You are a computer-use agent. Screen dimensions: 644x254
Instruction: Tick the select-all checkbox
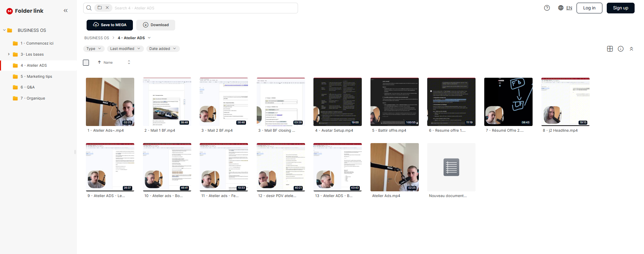86,63
